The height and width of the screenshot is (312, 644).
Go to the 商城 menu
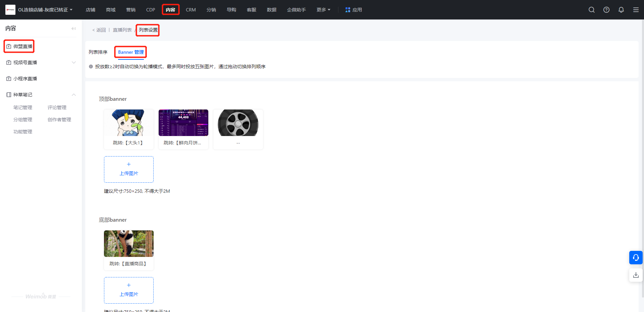tap(111, 10)
